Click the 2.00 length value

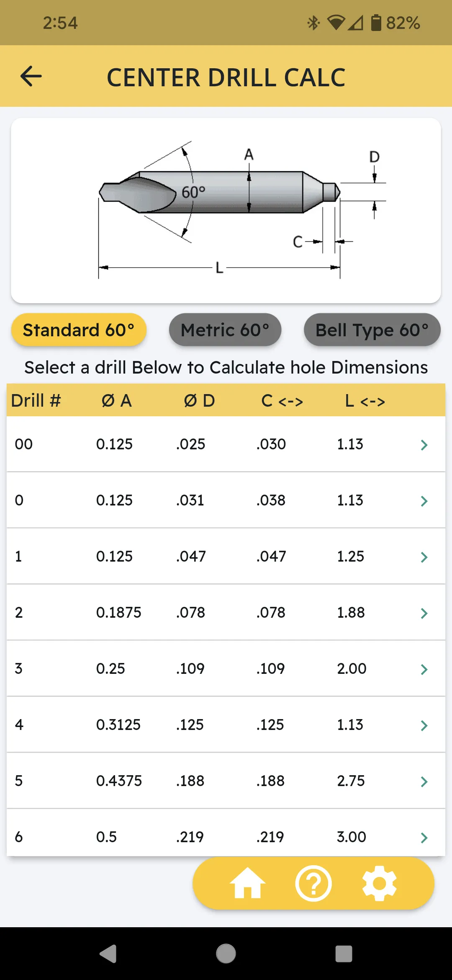point(352,668)
